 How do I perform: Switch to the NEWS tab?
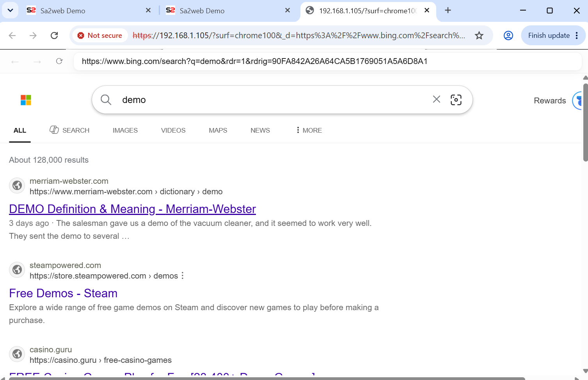click(x=260, y=130)
